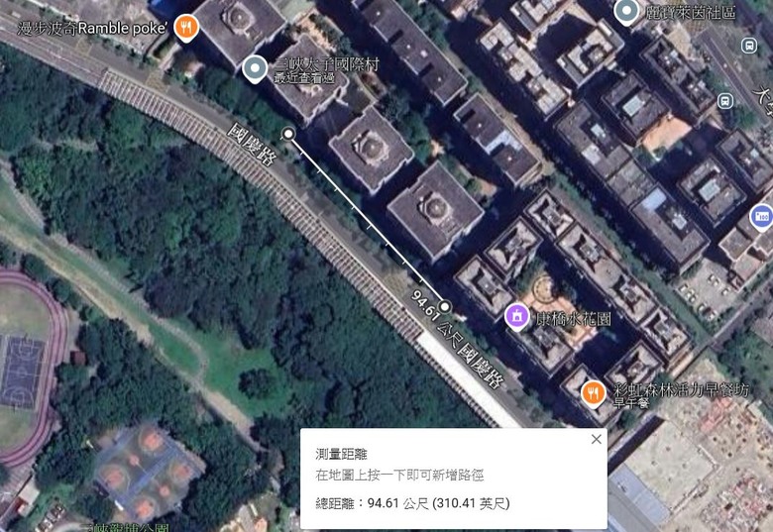Image resolution: width=773 pixels, height=532 pixels.
Task: Click the 康橋水花園 place name label
Action: coord(574,319)
